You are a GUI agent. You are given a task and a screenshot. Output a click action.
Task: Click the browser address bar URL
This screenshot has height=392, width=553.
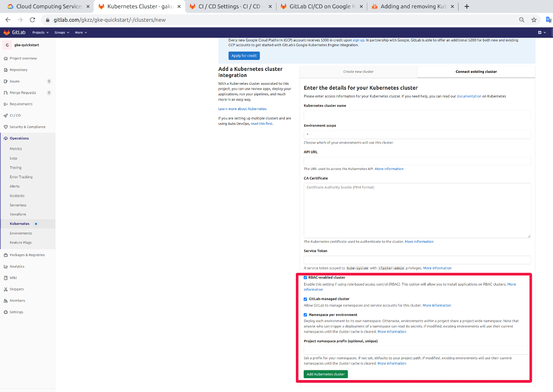tap(110, 20)
